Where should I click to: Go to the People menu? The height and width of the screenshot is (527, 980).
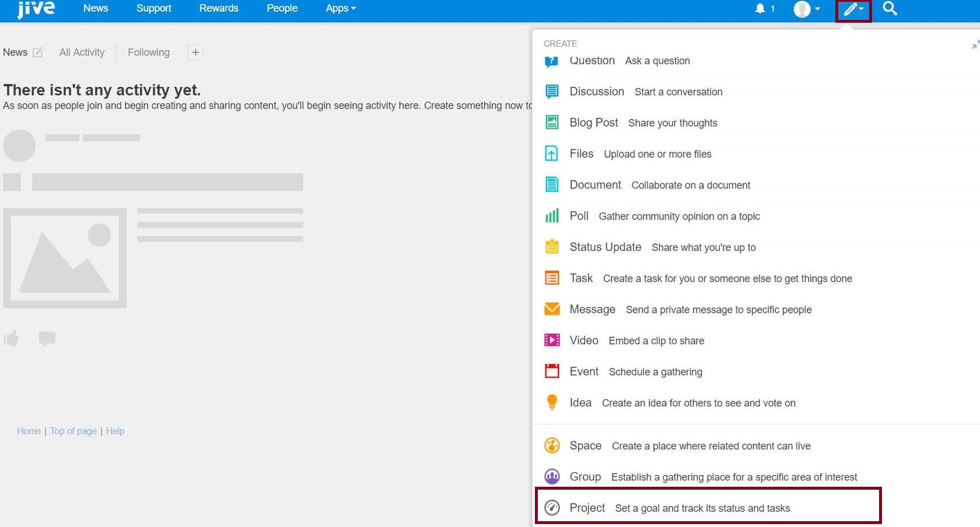coord(282,9)
